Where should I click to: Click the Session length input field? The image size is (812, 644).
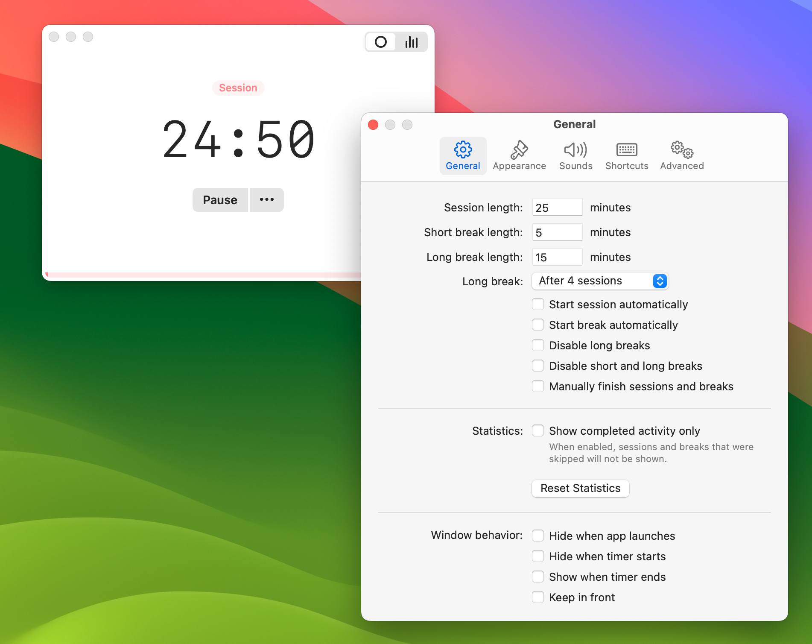557,208
